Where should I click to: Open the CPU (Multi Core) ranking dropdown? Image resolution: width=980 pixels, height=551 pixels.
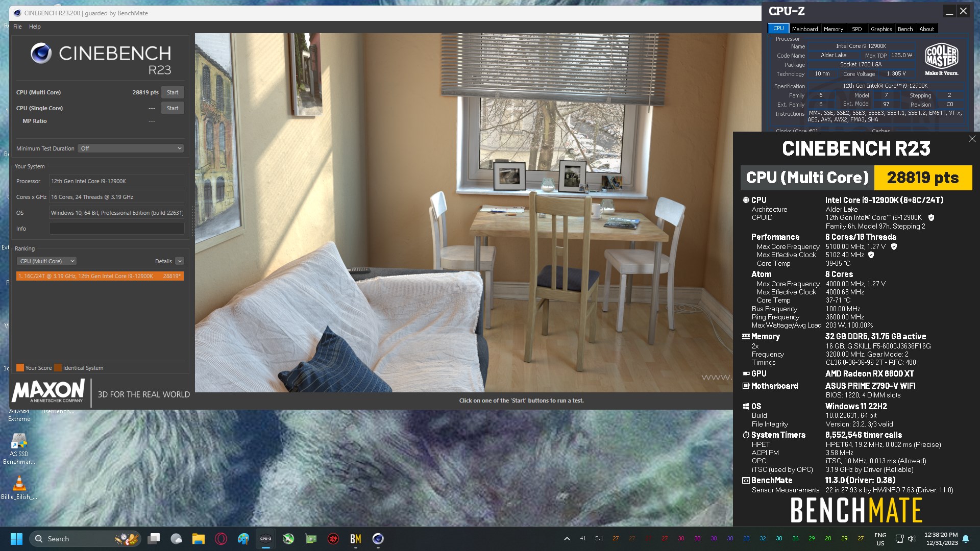pyautogui.click(x=47, y=261)
